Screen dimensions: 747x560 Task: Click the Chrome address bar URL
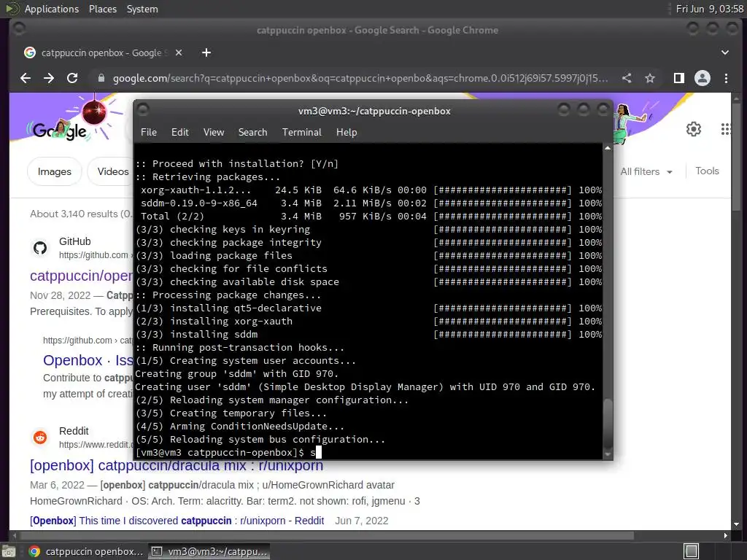click(360, 78)
